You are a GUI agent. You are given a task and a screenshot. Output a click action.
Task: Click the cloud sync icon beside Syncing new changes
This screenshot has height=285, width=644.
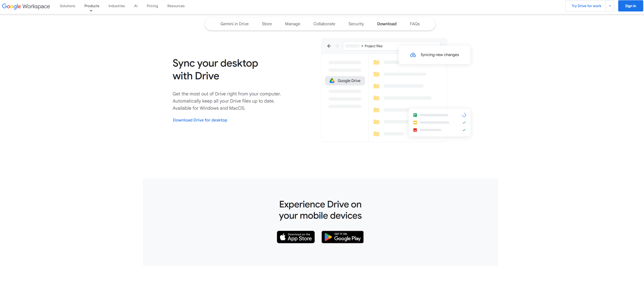[x=413, y=55]
